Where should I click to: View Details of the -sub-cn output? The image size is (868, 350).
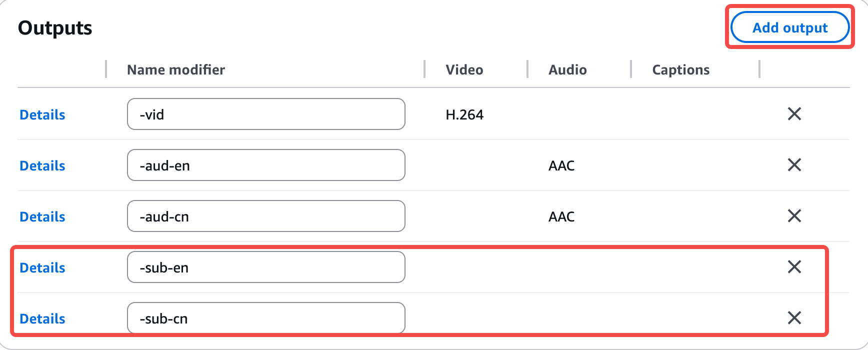coord(42,318)
